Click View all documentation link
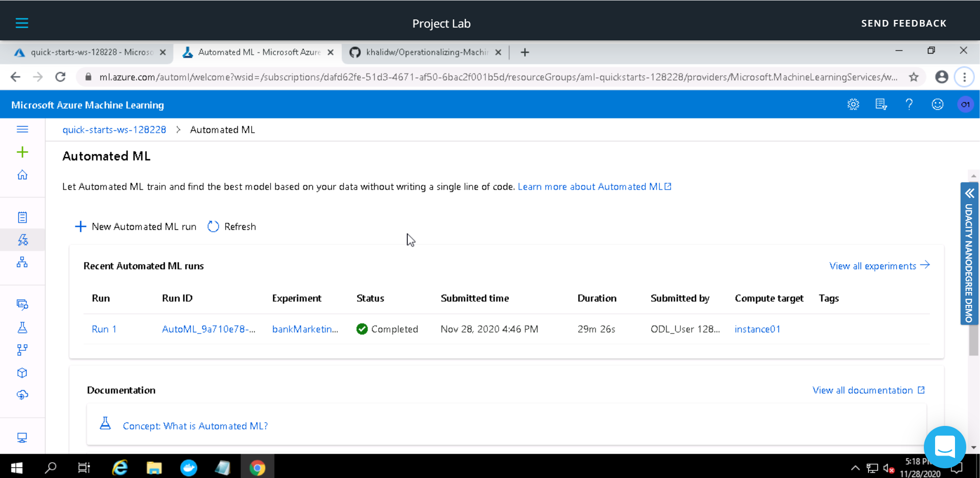 pyautogui.click(x=869, y=390)
